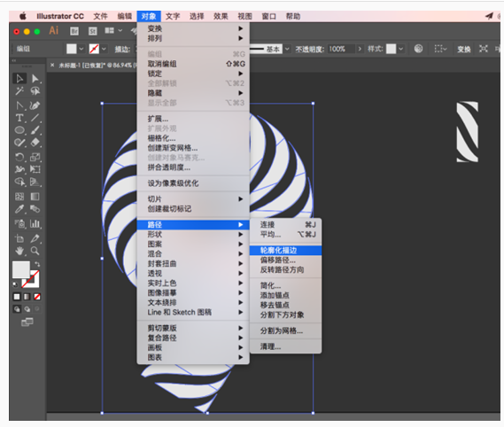Choose the Column Graph tool
The image size is (504, 427).
[35, 224]
